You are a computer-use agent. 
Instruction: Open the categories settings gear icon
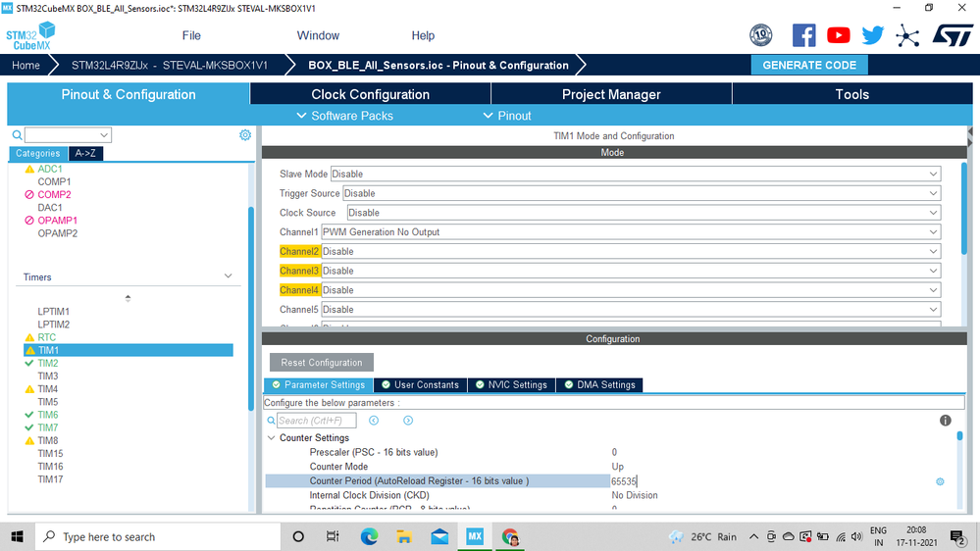245,135
